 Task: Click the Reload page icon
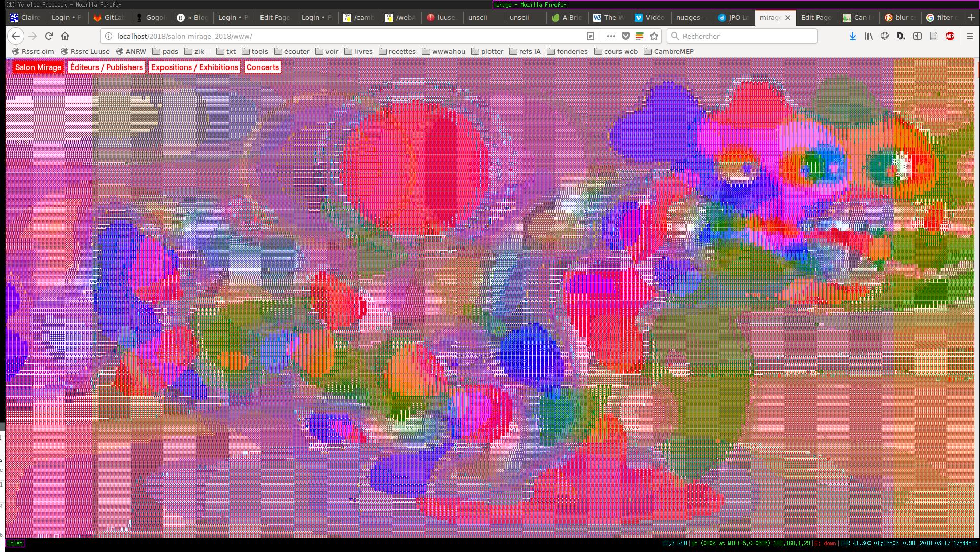(49, 36)
